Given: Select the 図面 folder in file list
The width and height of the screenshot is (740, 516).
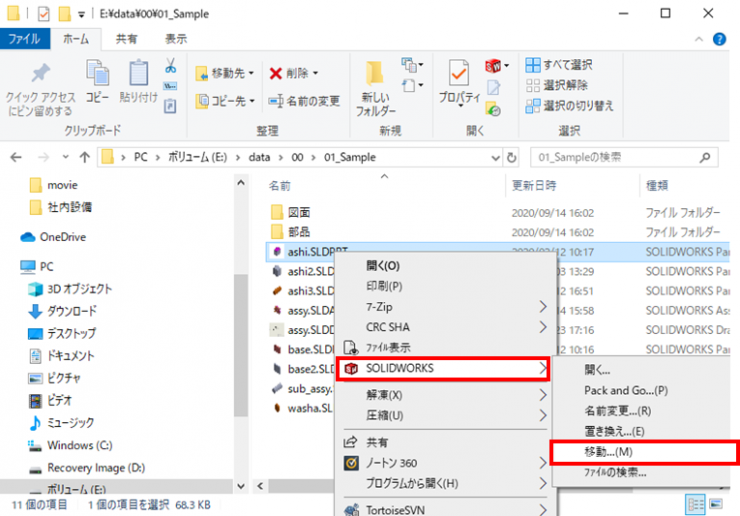Looking at the screenshot, I should (291, 212).
